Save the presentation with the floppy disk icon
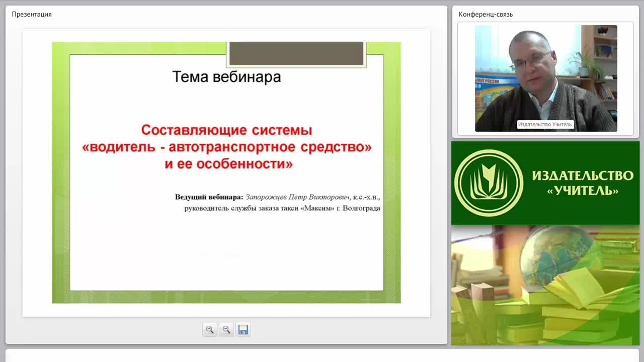This screenshot has height=362, width=644. [x=243, y=330]
